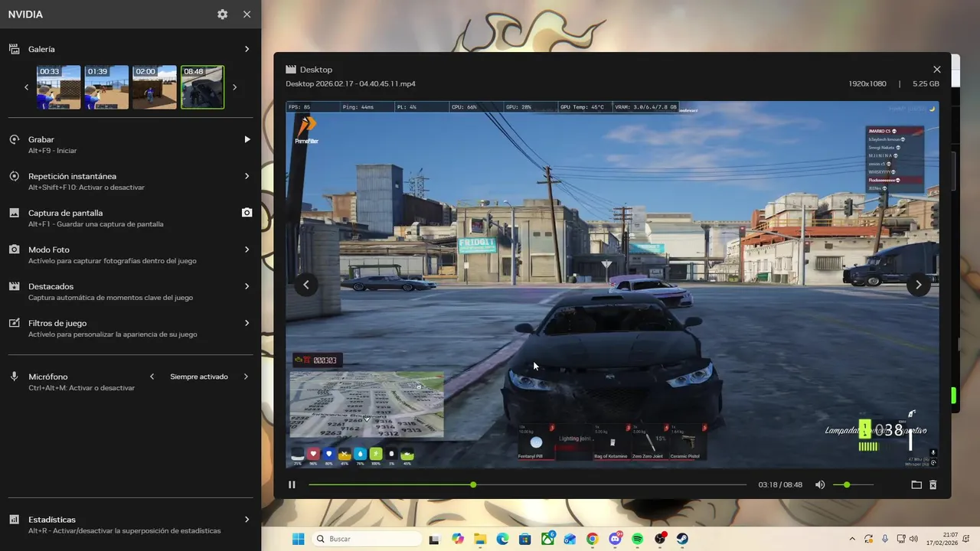Click the 5.25 GB file size text
The height and width of the screenshot is (551, 980).
(x=926, y=83)
